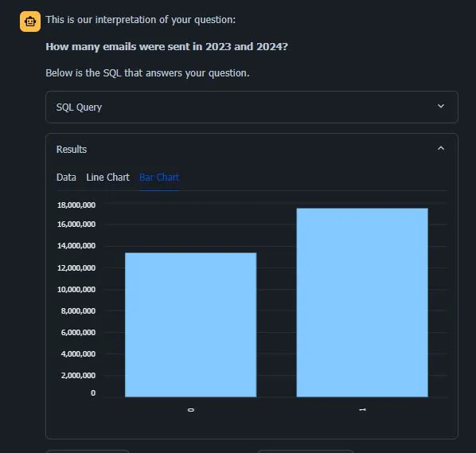476x453 pixels.
Task: Click the partially visible bottom-right button
Action: [x=306, y=451]
